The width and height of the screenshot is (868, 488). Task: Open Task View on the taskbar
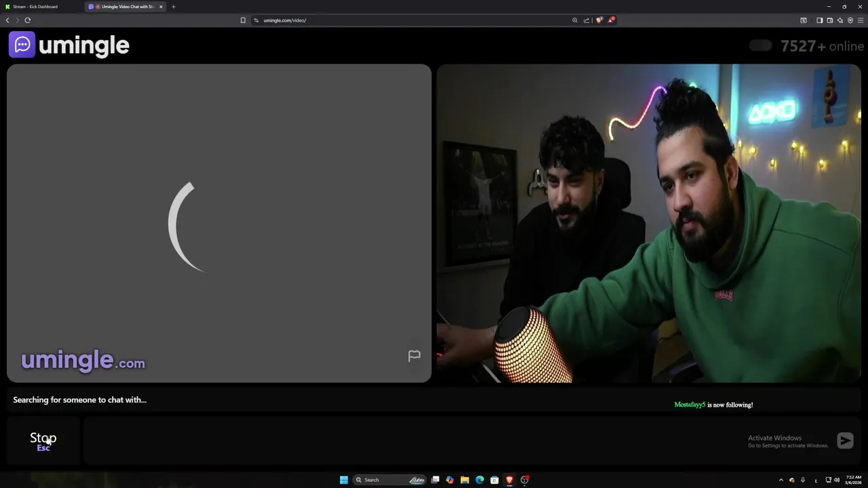click(x=435, y=480)
